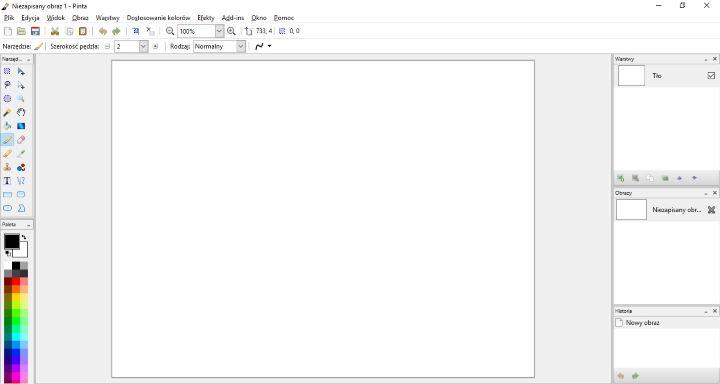Choose the Pan hand tool
This screenshot has width=720, height=384.
(x=21, y=112)
